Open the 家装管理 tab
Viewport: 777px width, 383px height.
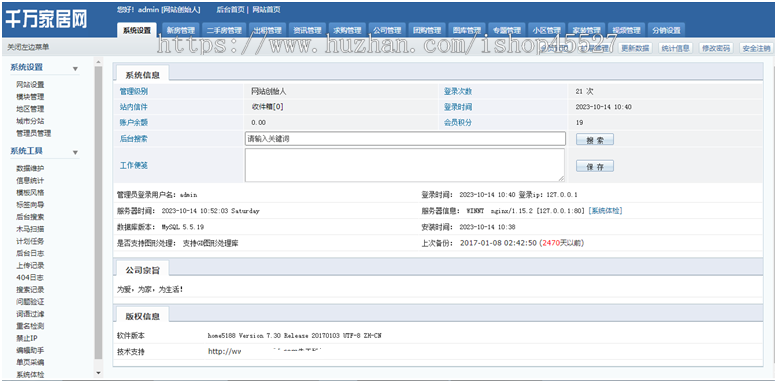pos(586,30)
